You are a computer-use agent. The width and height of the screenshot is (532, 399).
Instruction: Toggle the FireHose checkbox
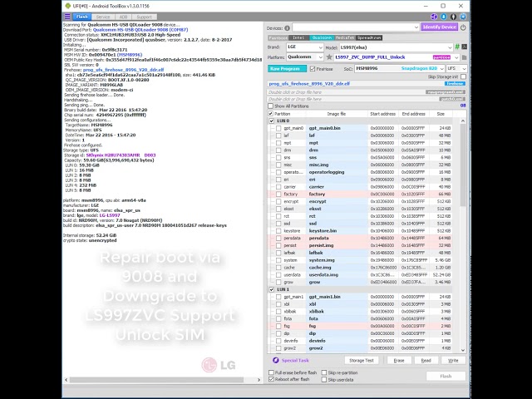tap(313, 69)
